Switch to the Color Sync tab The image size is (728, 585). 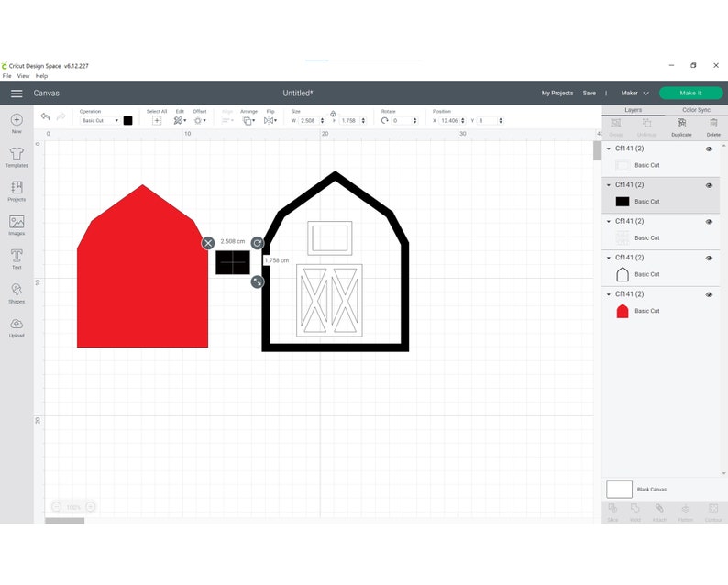coord(696,110)
